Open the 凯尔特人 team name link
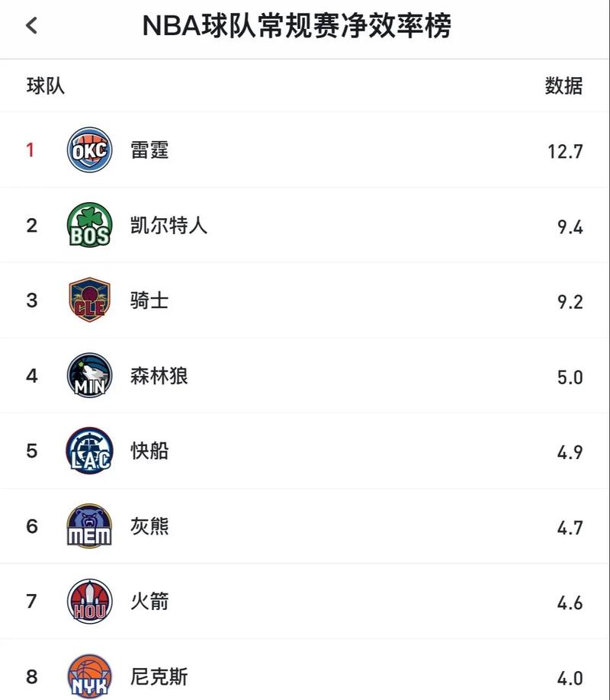 pyautogui.click(x=169, y=226)
